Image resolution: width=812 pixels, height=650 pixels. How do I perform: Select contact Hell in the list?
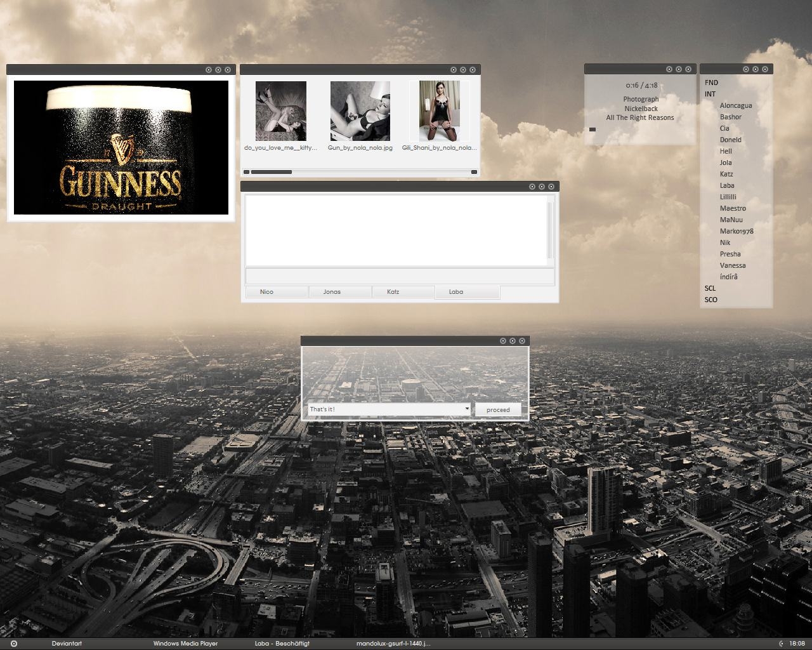726,151
